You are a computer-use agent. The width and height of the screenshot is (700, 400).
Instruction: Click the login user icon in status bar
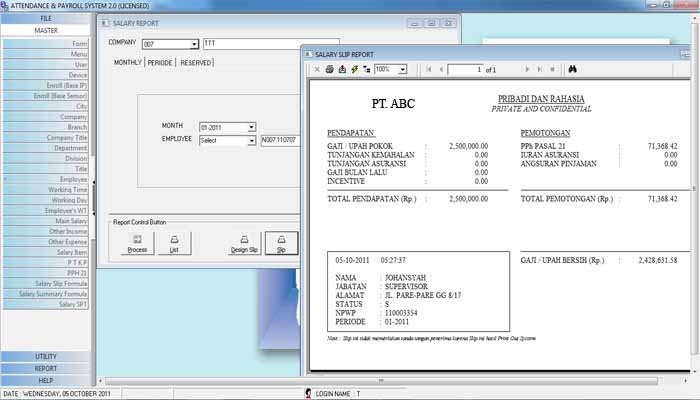click(x=308, y=393)
